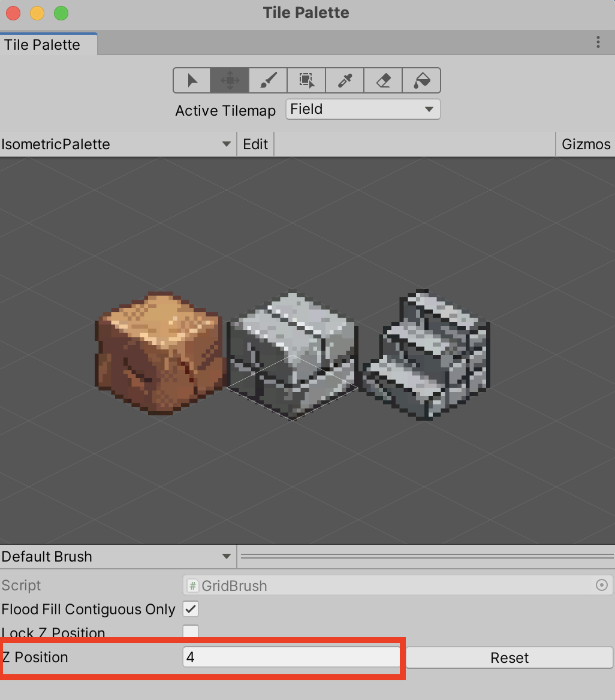
Task: Reset the Z Position value
Action: [x=509, y=657]
